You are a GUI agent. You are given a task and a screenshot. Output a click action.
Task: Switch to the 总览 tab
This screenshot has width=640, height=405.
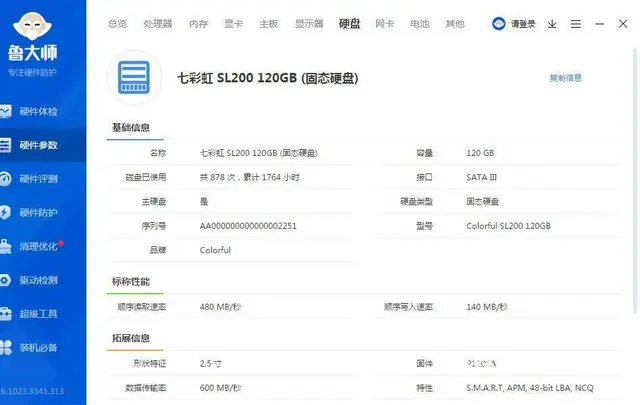coord(117,23)
